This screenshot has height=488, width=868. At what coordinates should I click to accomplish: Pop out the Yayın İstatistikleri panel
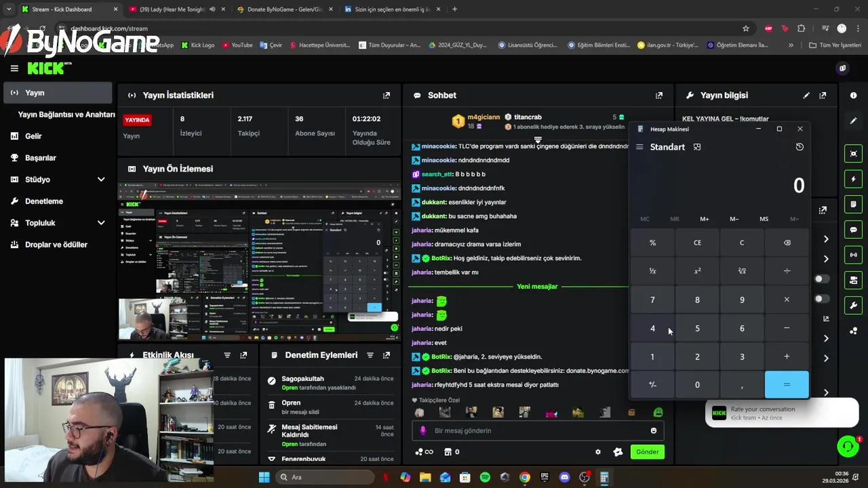click(387, 96)
